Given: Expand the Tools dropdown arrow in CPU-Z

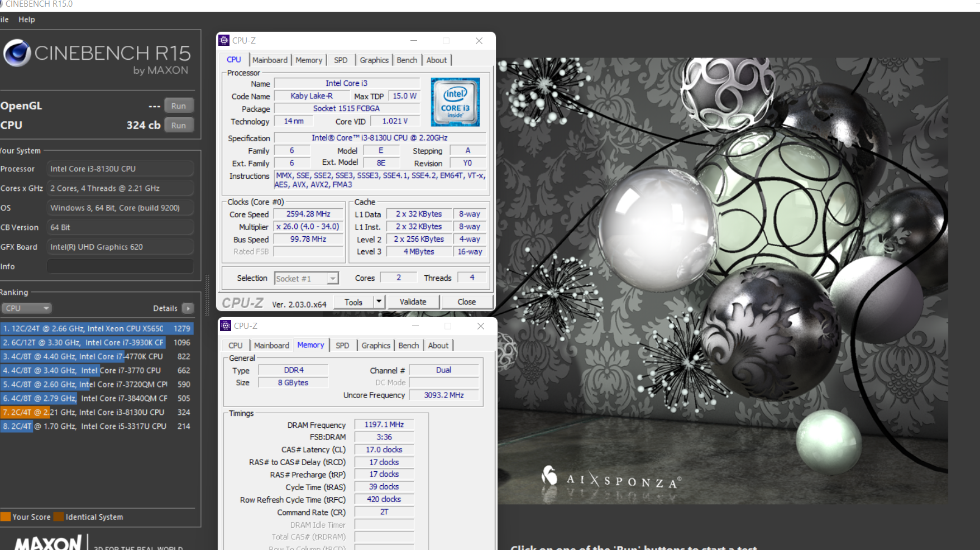Looking at the screenshot, I should point(379,302).
